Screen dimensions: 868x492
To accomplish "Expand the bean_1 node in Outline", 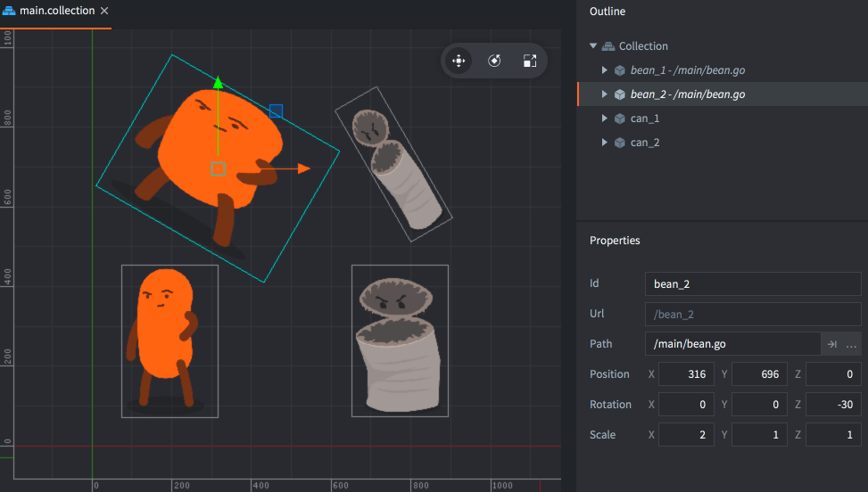I will (x=605, y=70).
